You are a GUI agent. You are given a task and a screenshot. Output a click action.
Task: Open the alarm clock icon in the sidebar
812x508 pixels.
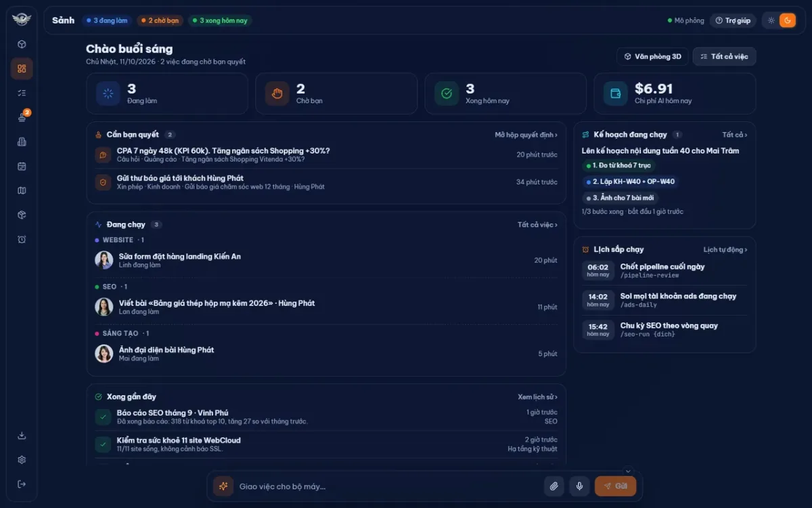pyautogui.click(x=22, y=239)
